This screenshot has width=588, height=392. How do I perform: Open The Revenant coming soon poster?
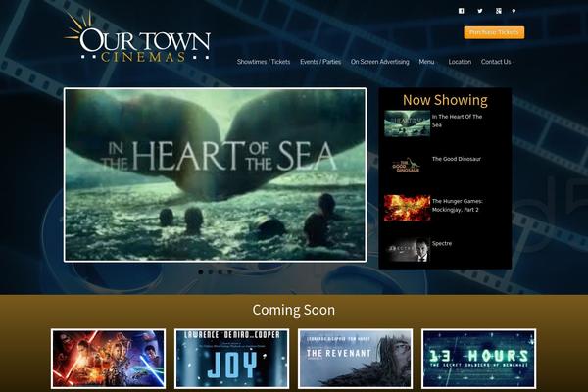[355, 359]
